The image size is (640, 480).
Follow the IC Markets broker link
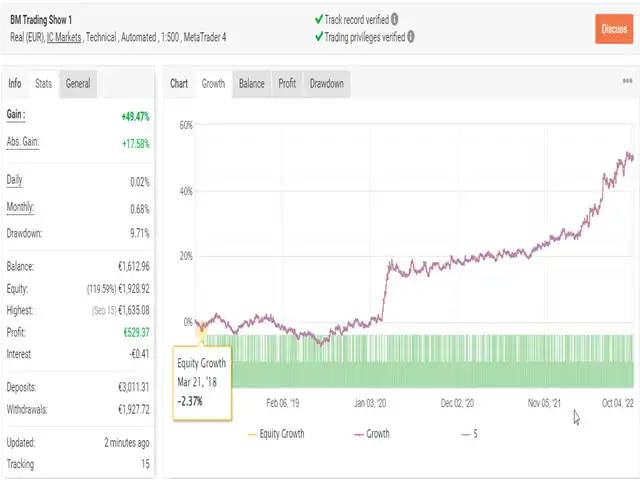pos(68,37)
